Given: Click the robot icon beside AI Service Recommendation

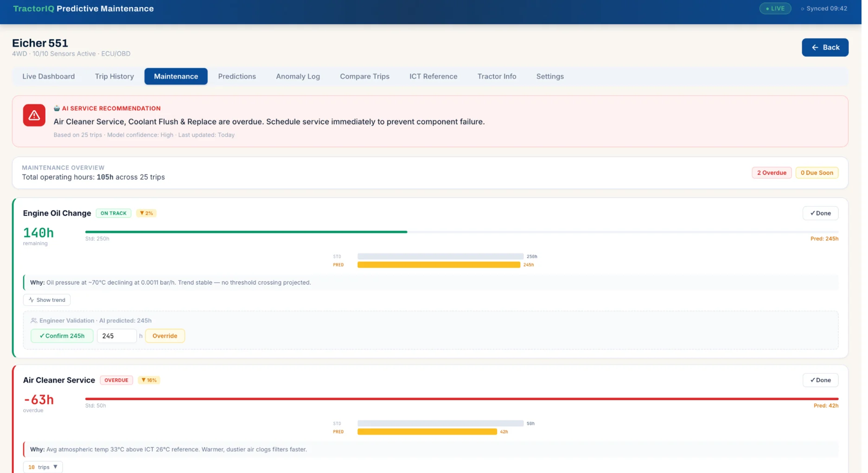Looking at the screenshot, I should (x=57, y=109).
